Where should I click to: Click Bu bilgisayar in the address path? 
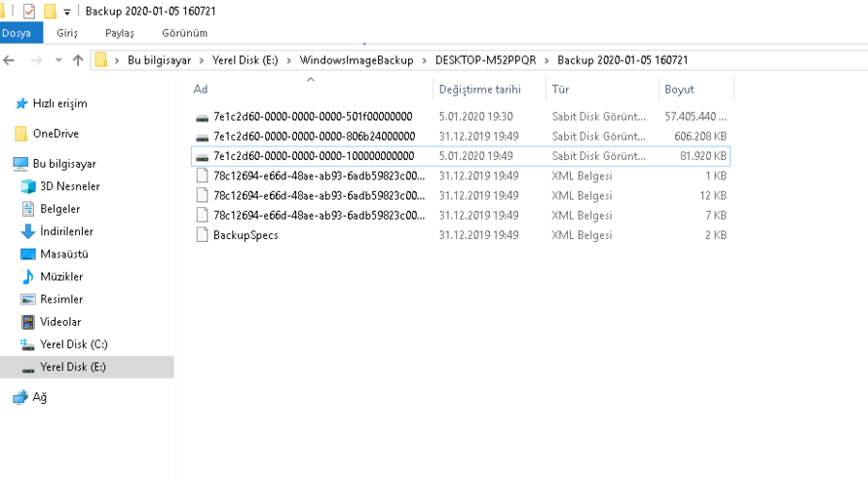pyautogui.click(x=159, y=61)
